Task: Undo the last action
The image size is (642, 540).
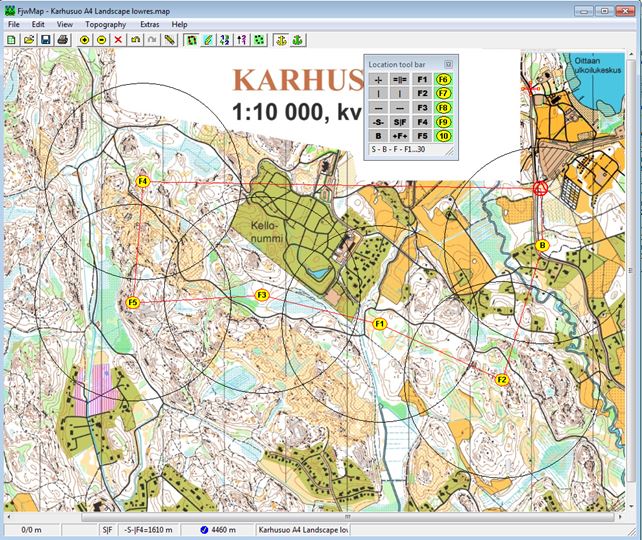Action: (136, 40)
